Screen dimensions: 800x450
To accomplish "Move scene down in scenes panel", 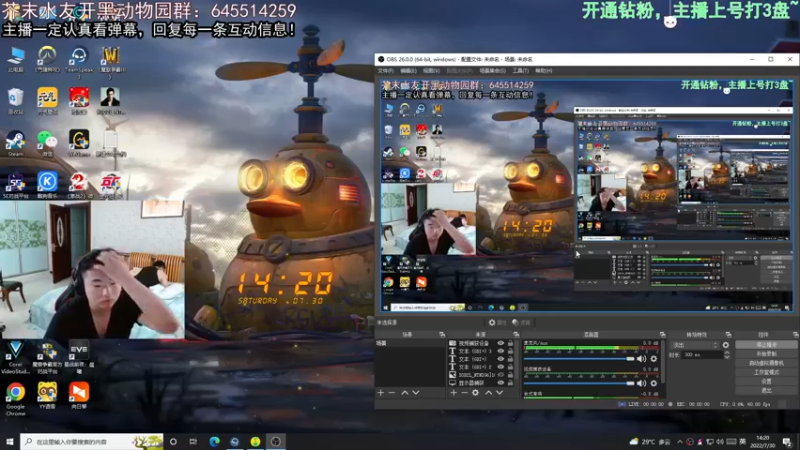I will pos(416,393).
